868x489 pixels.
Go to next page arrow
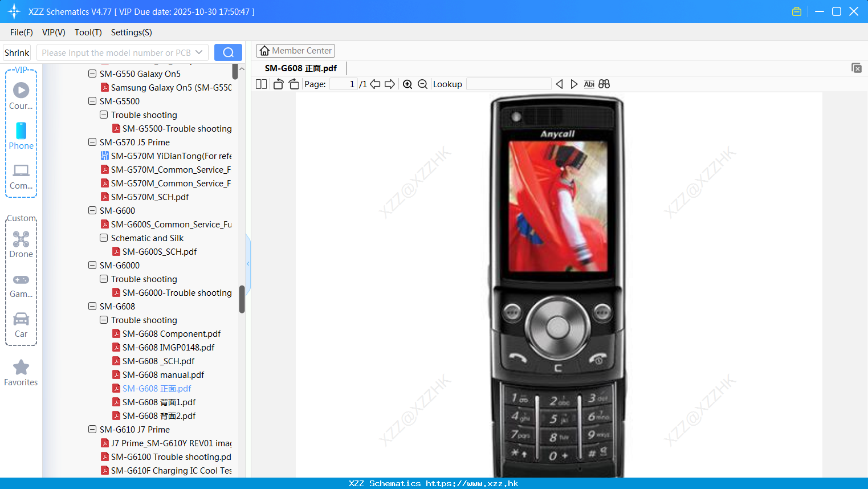(x=390, y=84)
